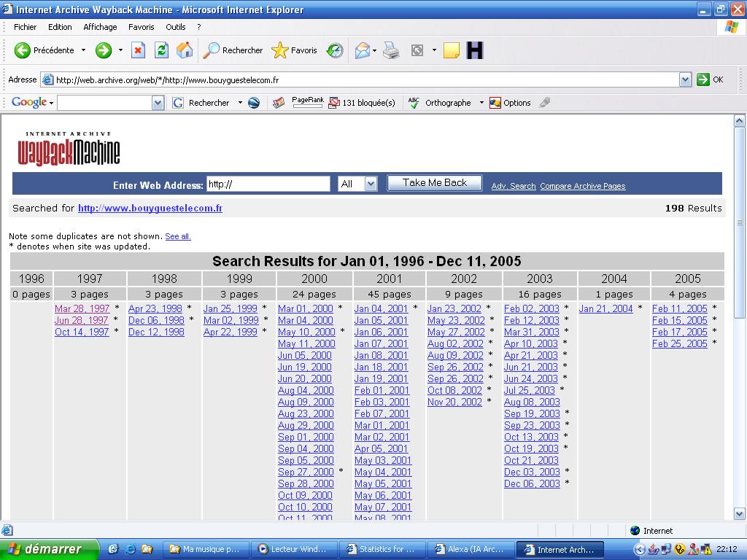The image size is (747, 560).
Task: Refresh the page with the green arrows icon
Action: click(161, 50)
